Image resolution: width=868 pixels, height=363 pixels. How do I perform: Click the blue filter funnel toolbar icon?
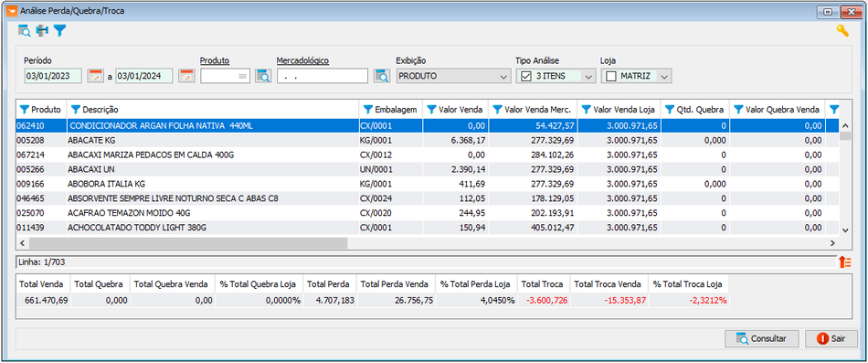point(59,31)
